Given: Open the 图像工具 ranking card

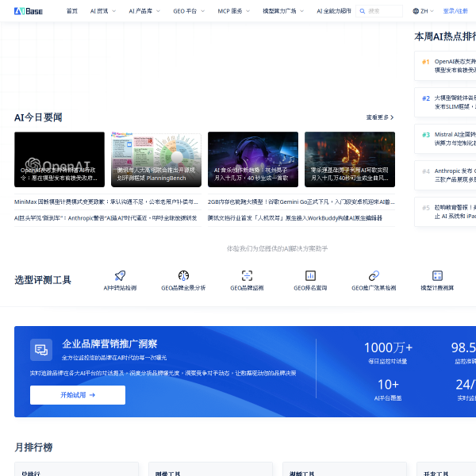Looking at the screenshot, I should (210, 469).
